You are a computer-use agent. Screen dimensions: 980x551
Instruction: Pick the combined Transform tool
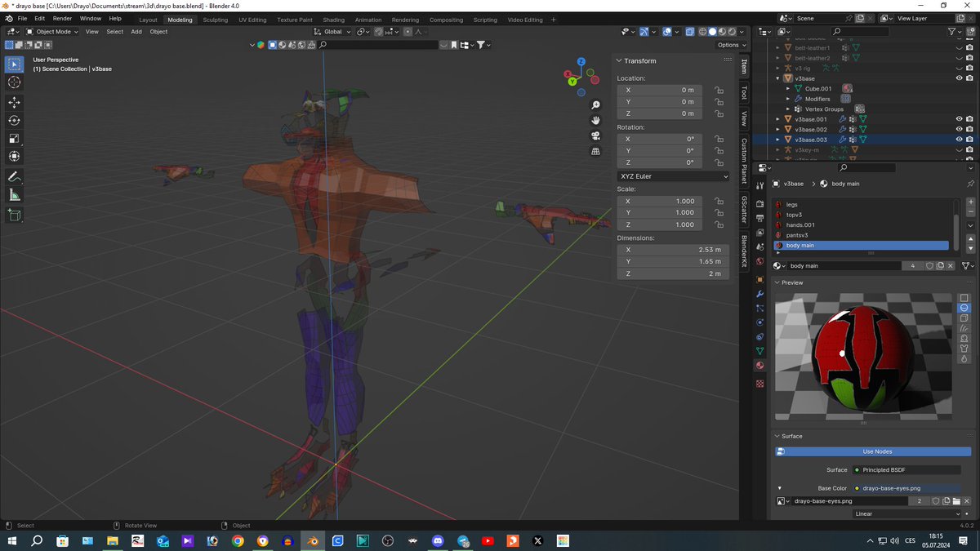click(x=14, y=156)
